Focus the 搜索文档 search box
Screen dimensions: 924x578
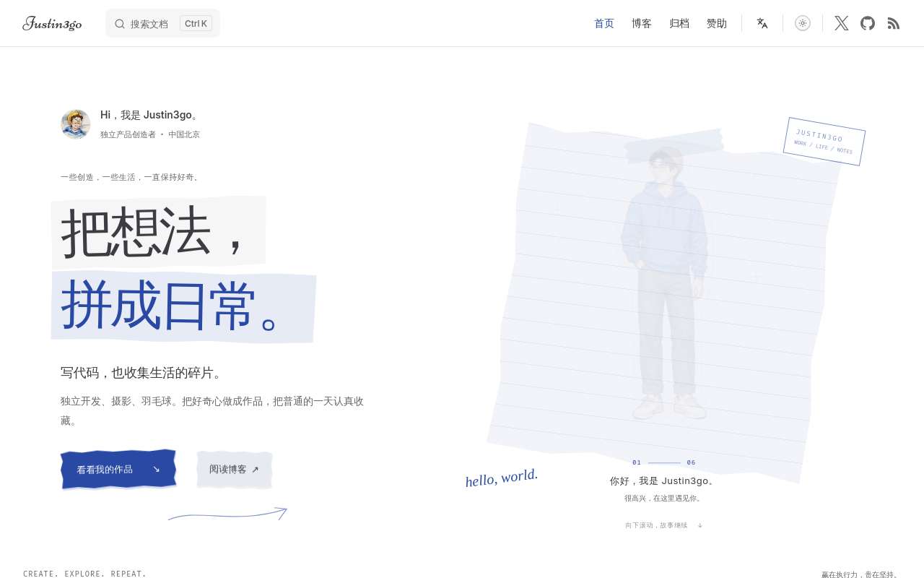point(162,23)
